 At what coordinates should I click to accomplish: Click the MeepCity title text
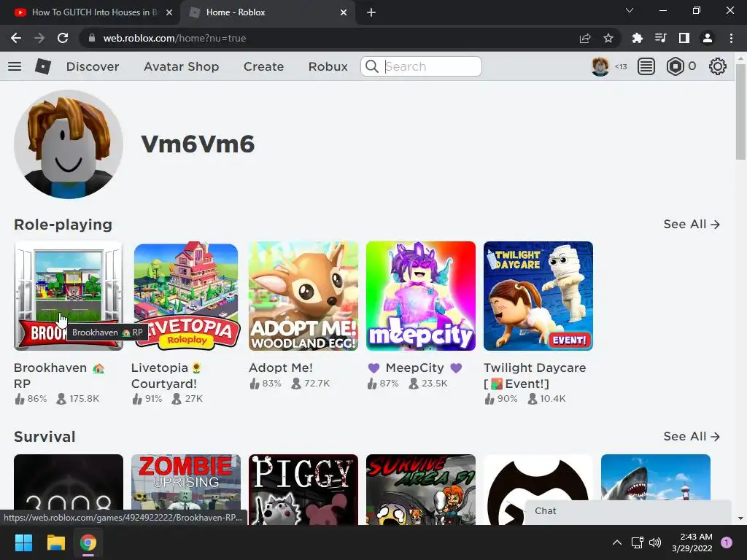pyautogui.click(x=415, y=367)
